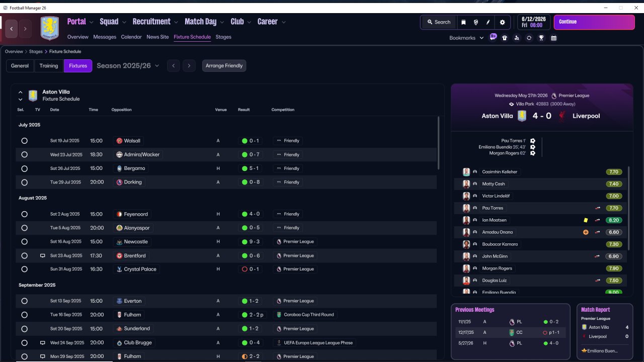Select the Fixtures tab
Screen dimensions: 644x362
(78, 66)
